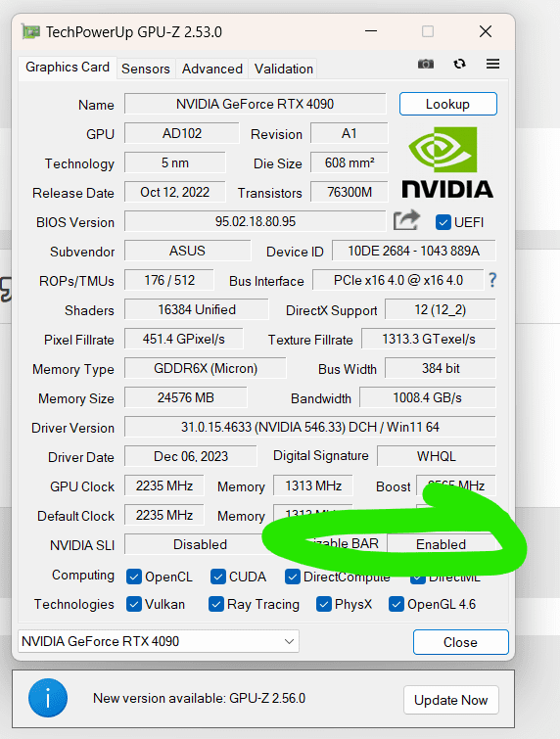560x739 pixels.
Task: Click the GPU Clock value 2235 MHz
Action: [x=164, y=485]
